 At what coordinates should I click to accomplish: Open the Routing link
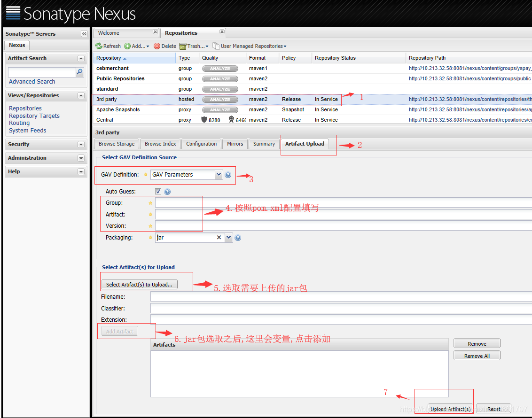tap(19, 123)
